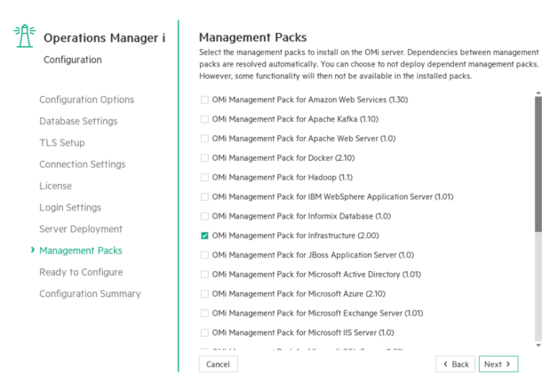Tick the JBoss Application Server pack
542x392 pixels.
204,255
